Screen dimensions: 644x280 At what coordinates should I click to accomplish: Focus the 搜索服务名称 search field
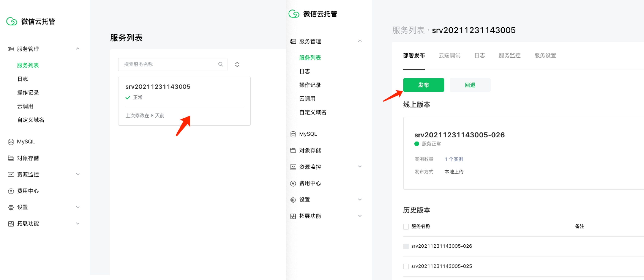[173, 64]
